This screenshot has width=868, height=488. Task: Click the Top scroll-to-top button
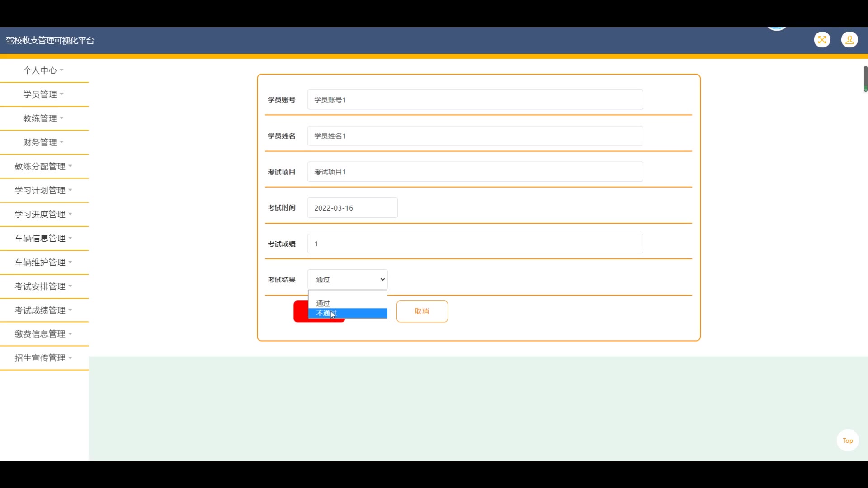[x=847, y=441]
